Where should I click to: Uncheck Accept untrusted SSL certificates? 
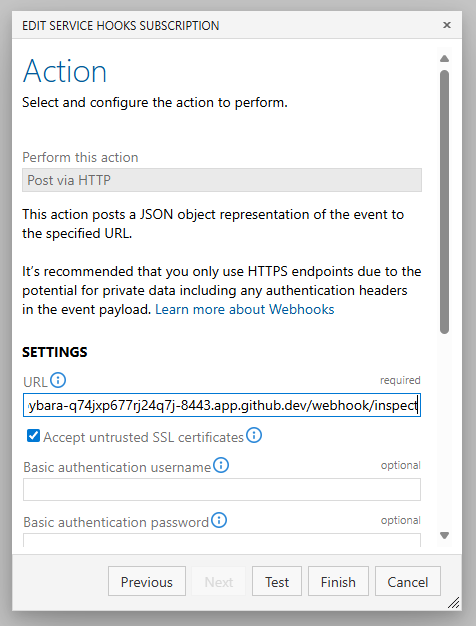pos(34,436)
